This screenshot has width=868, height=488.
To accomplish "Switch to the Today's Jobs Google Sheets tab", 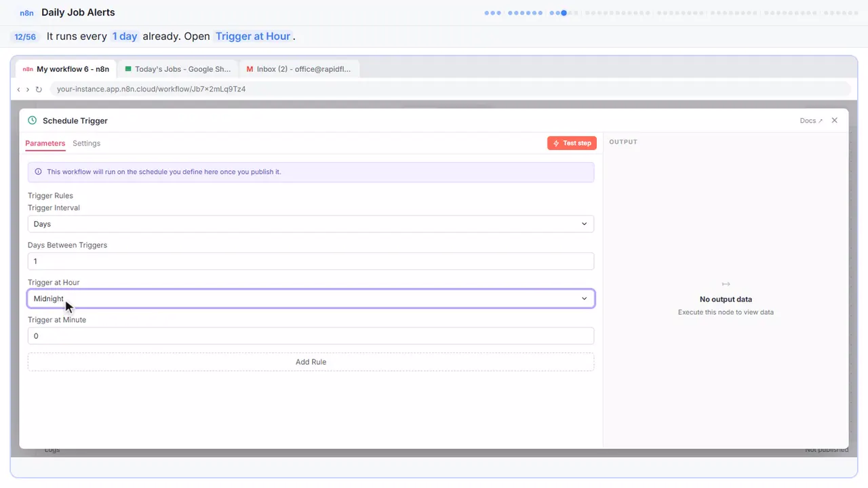I will [178, 69].
